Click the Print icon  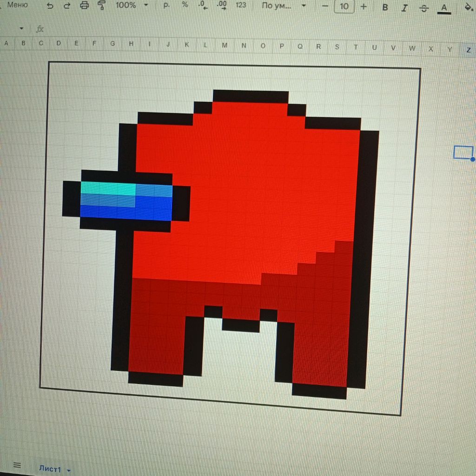84,6
